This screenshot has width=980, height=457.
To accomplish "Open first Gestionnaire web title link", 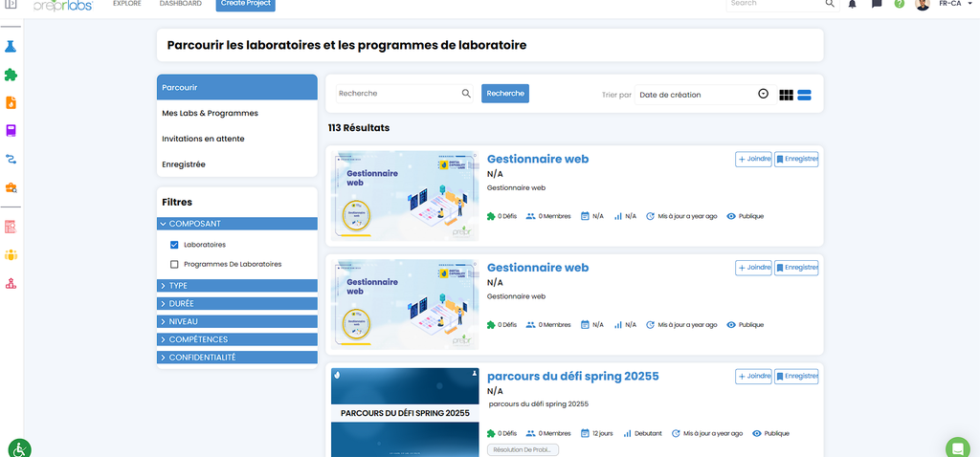I will coord(538,160).
